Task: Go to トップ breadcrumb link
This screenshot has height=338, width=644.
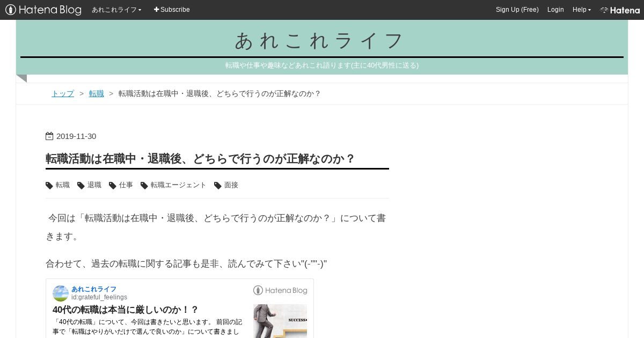Action: click(63, 93)
